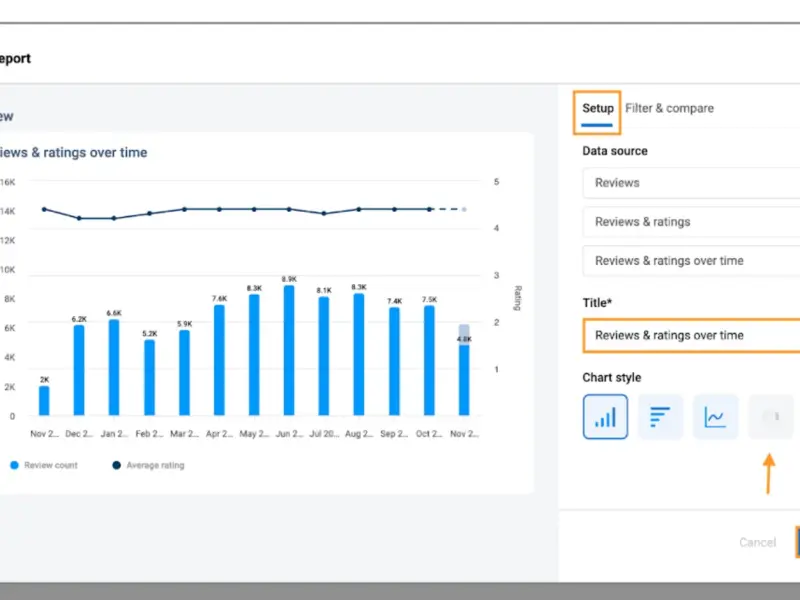Choose the horizontal bar chart style

[x=660, y=417]
